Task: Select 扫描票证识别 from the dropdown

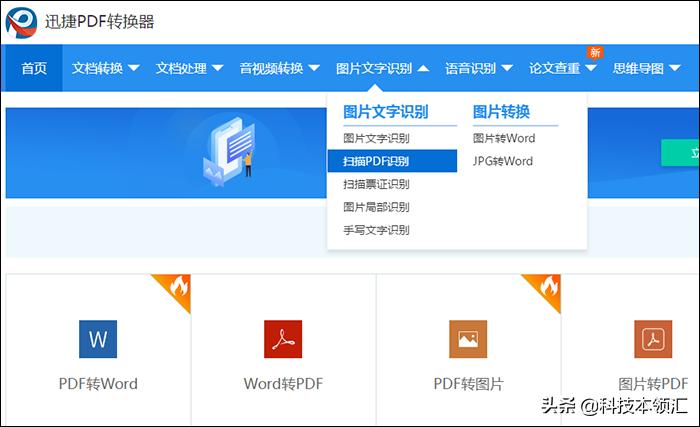Action: (x=376, y=184)
